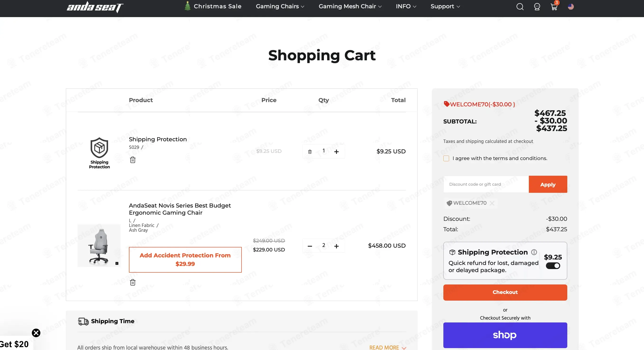Open the search magnifier icon
Image resolution: width=644 pixels, height=350 pixels.
click(520, 6)
